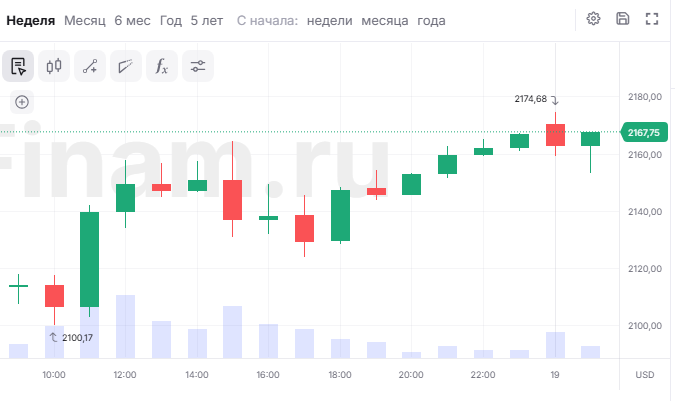675x401 pixels.
Task: Click the 19 date axis label
Action: click(555, 375)
